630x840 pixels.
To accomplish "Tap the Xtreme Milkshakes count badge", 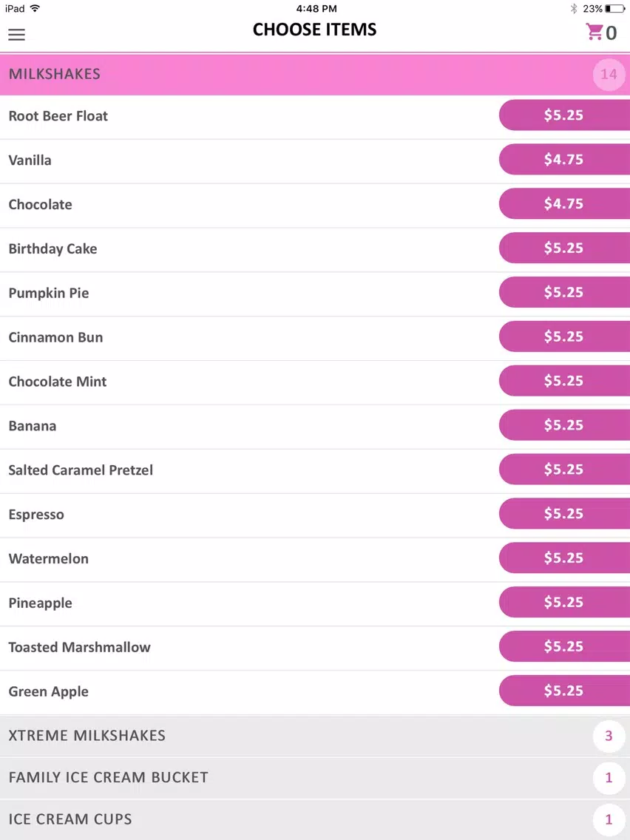I will (x=609, y=736).
